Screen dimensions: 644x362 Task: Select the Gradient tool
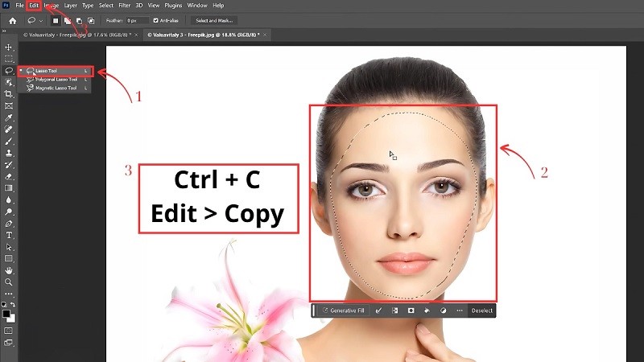(x=9, y=188)
